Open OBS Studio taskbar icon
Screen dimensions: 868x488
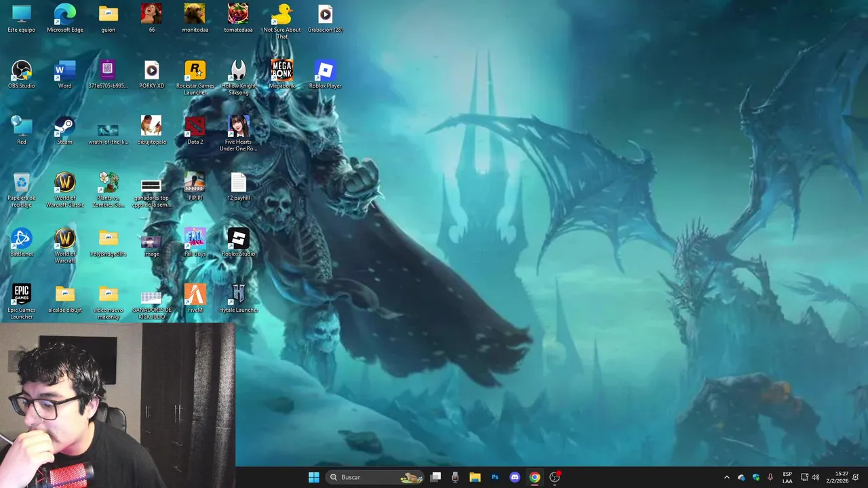click(555, 477)
